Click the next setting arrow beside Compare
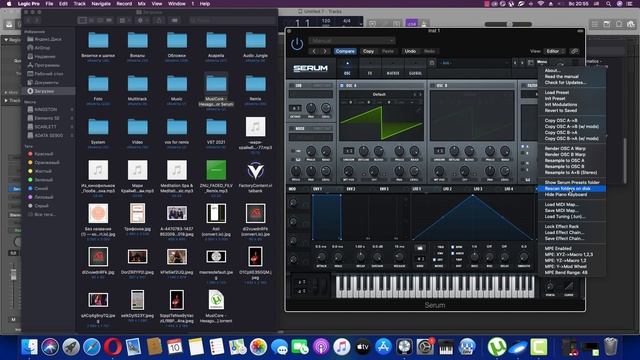Viewport: 640px width, 360px height. pos(325,51)
